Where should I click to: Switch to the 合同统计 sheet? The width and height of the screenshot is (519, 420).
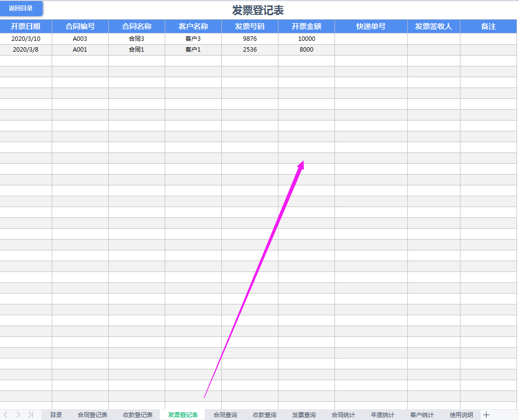click(344, 415)
